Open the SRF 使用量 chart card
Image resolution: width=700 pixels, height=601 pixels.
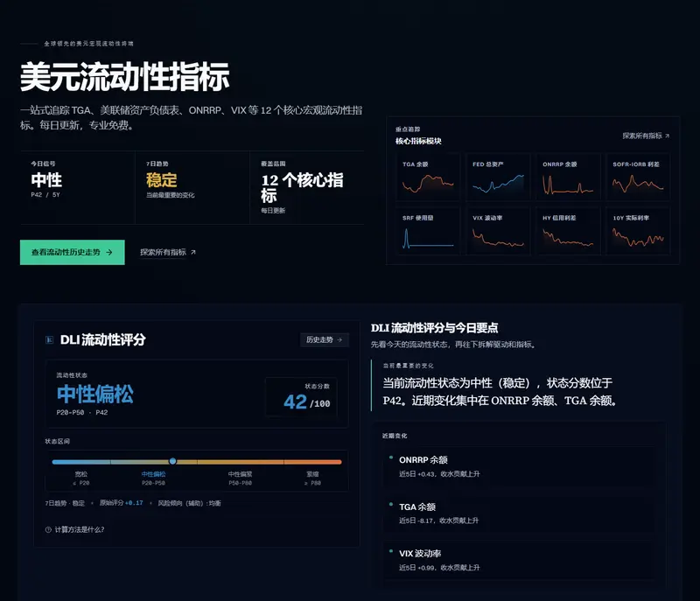[428, 231]
